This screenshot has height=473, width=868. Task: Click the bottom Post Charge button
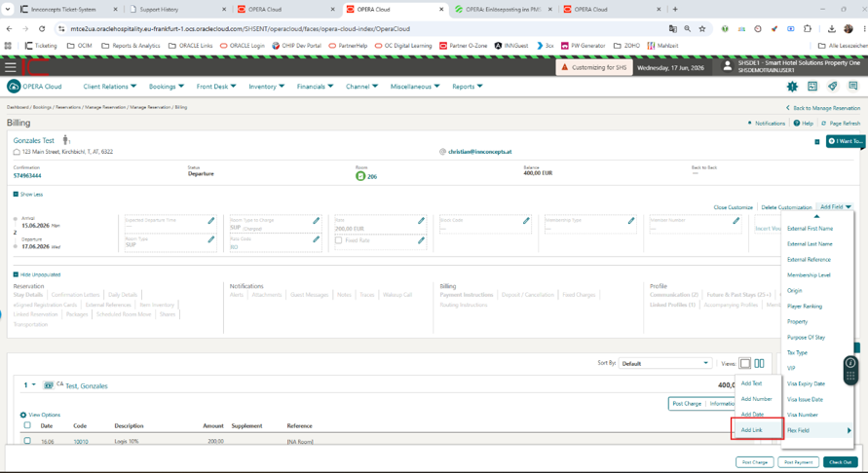pyautogui.click(x=755, y=462)
